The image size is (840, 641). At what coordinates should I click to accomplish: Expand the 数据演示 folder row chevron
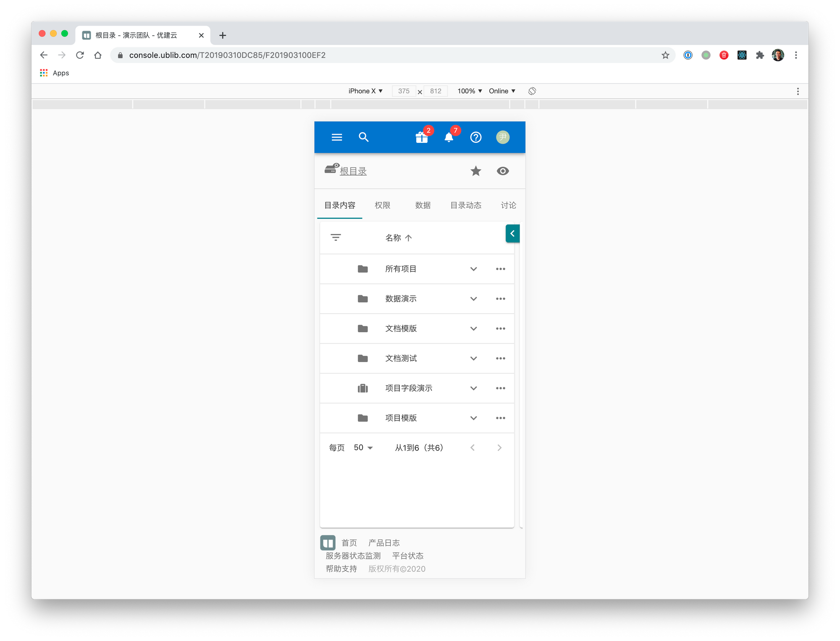tap(473, 299)
